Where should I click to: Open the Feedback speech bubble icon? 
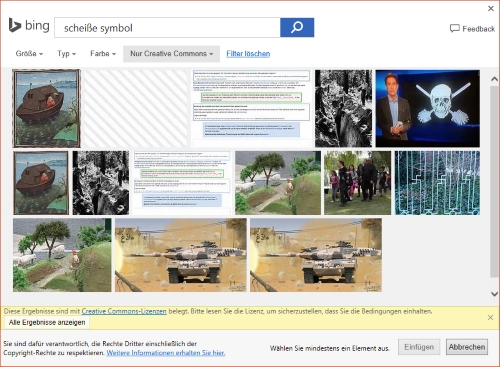tap(455, 29)
